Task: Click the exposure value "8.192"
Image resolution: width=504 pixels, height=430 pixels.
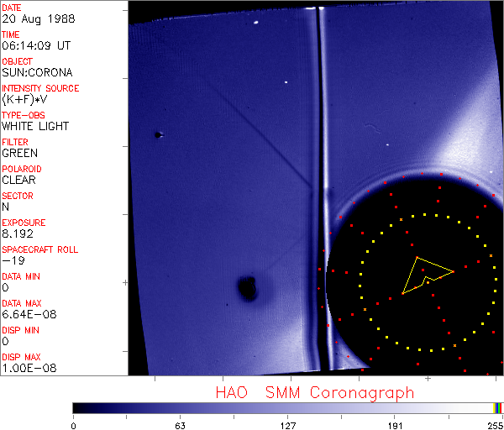Action: click(x=18, y=234)
